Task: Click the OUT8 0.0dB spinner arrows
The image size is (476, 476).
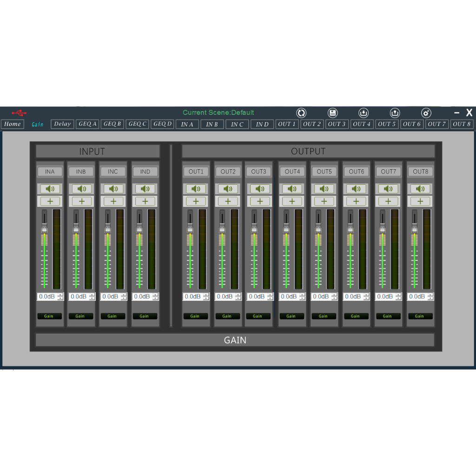Action: 430,297
